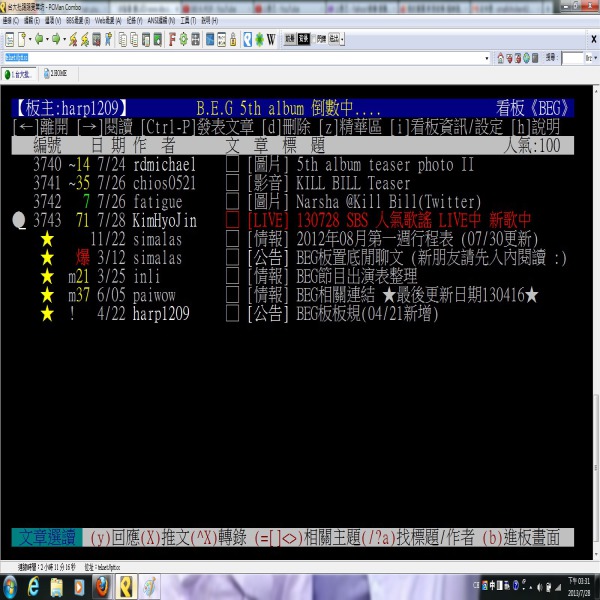Open the ANSI edit menu (N)
This screenshot has width=600, height=600.
pyautogui.click(x=161, y=21)
